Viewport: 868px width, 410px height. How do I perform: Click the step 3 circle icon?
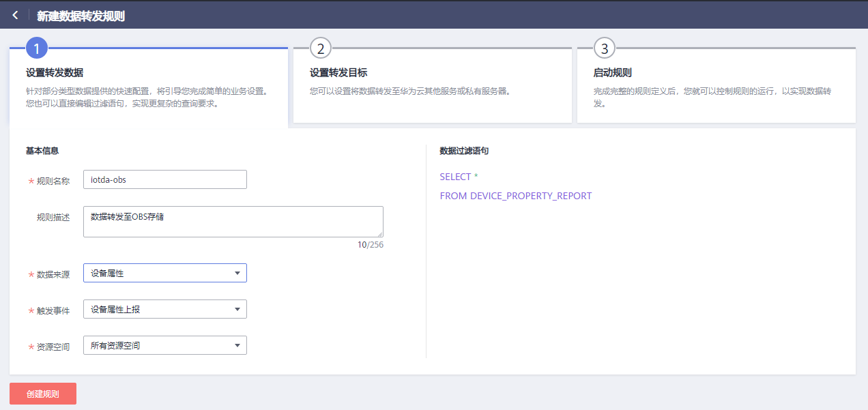click(604, 48)
